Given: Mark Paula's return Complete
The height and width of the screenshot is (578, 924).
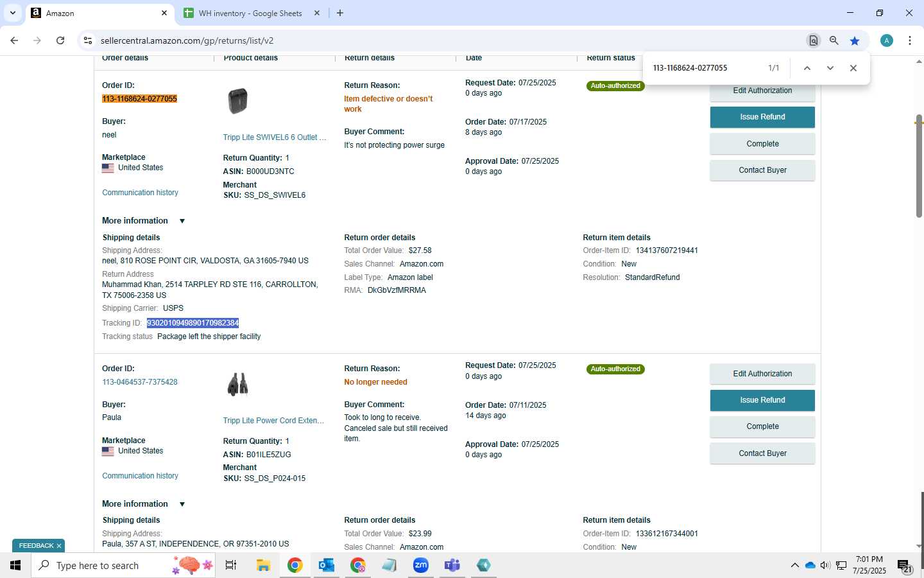Looking at the screenshot, I should click(762, 426).
